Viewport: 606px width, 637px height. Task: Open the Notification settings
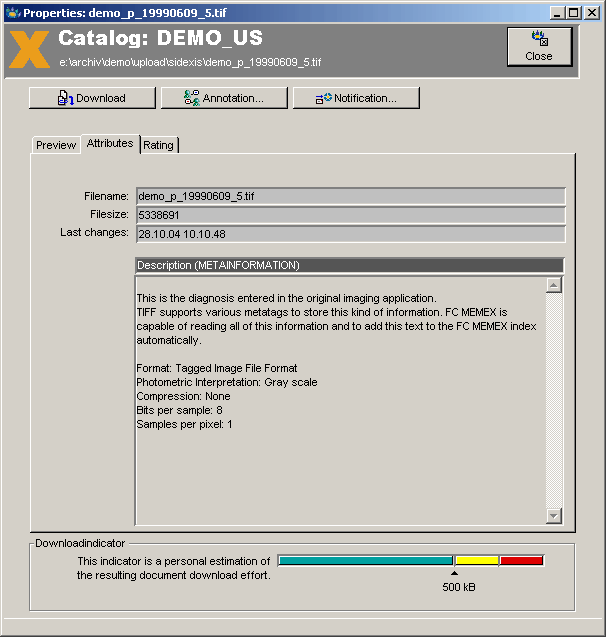[x=356, y=98]
